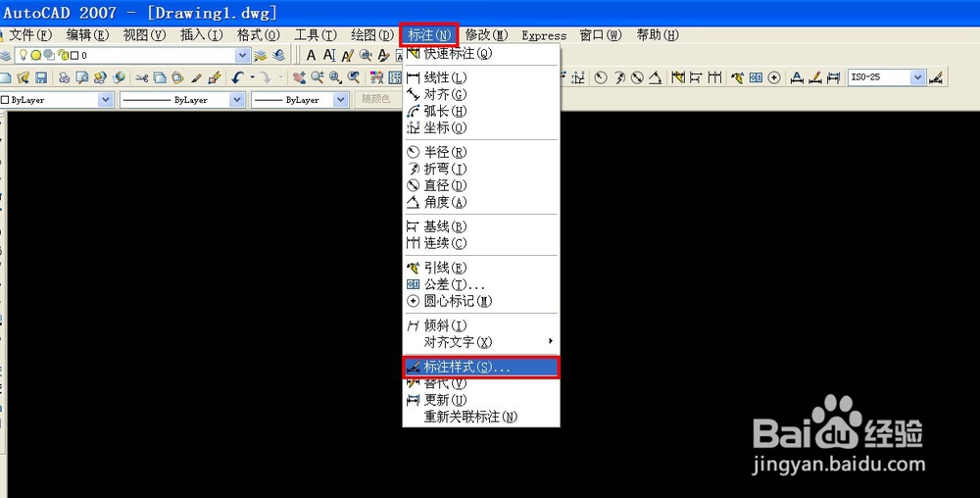Select the Pan realtime hand icon
This screenshot has width=980, height=498.
[299, 77]
